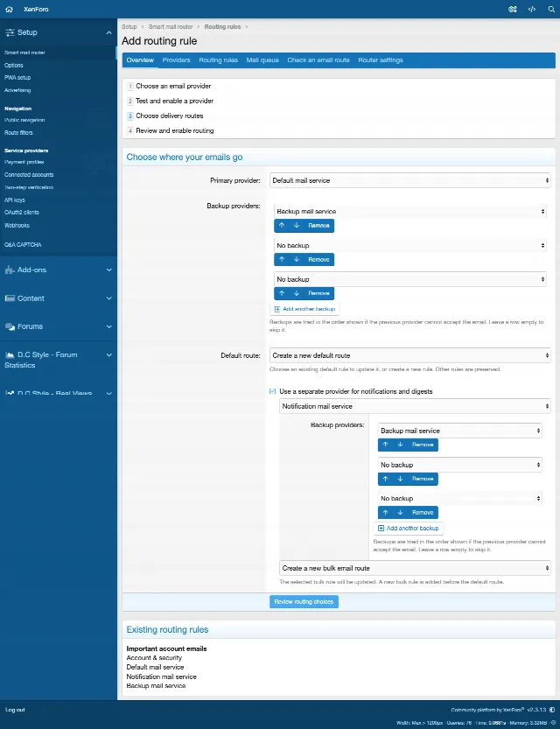Remove first primary Backup mail service row
Viewport: 560px width, 729px height.
point(318,226)
